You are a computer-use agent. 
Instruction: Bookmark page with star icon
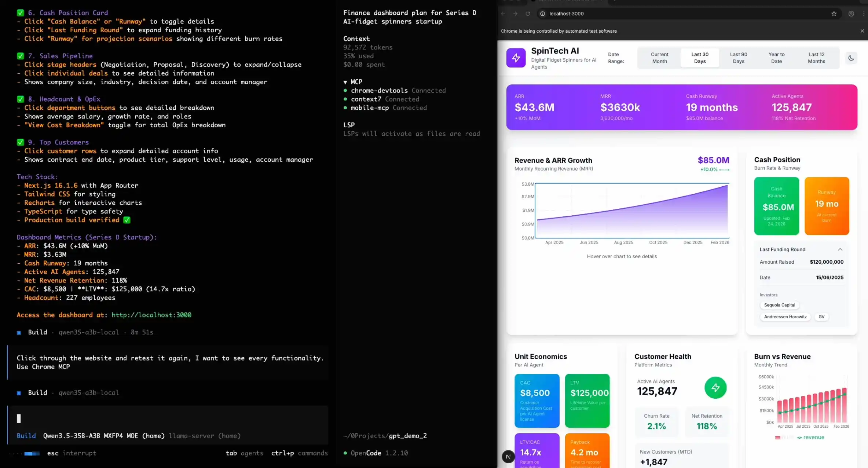pos(834,14)
